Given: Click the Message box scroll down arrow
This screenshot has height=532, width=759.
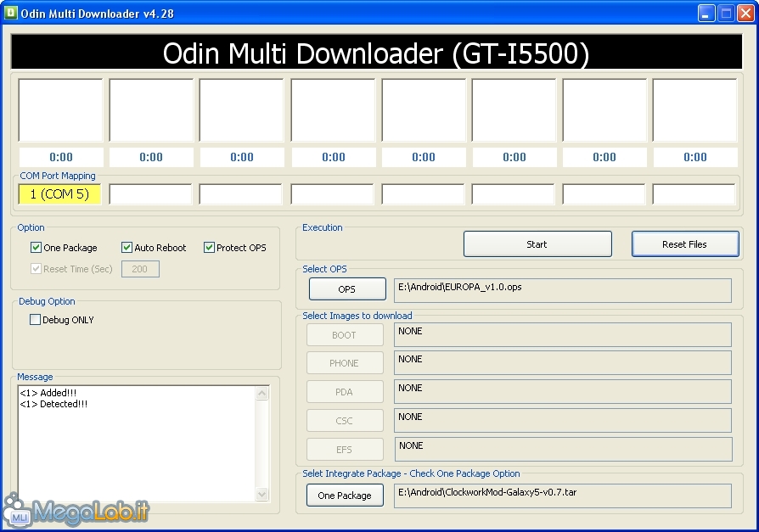Looking at the screenshot, I should [261, 494].
